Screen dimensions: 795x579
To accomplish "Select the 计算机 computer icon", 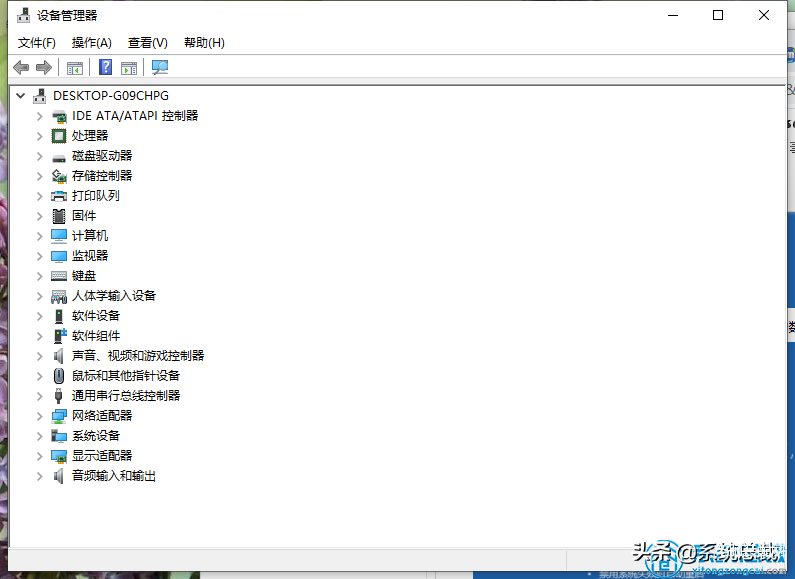I will [x=59, y=236].
